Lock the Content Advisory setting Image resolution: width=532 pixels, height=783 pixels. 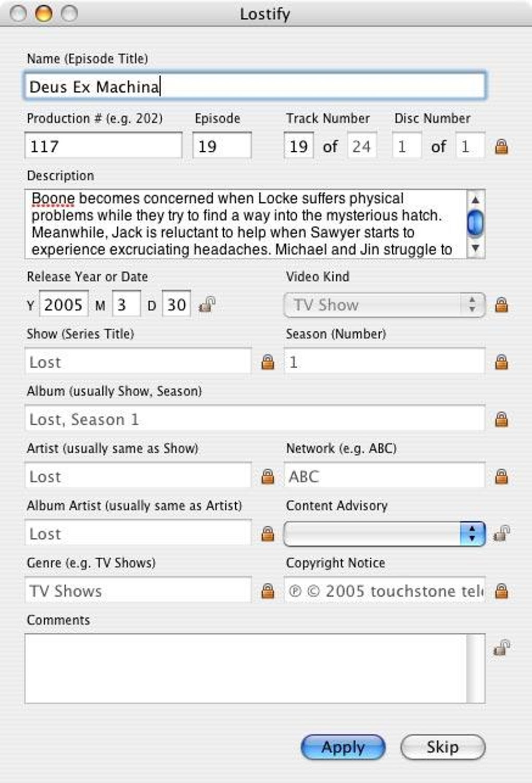coord(501,533)
